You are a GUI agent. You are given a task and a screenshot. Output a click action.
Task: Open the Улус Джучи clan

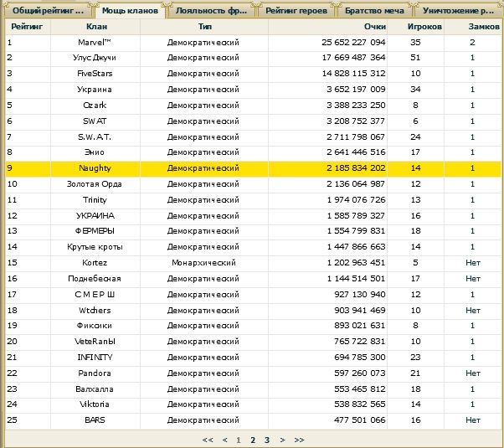(95, 58)
